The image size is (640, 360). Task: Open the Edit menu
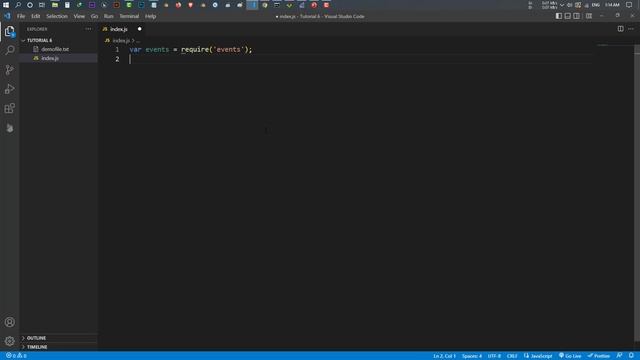click(x=36, y=16)
